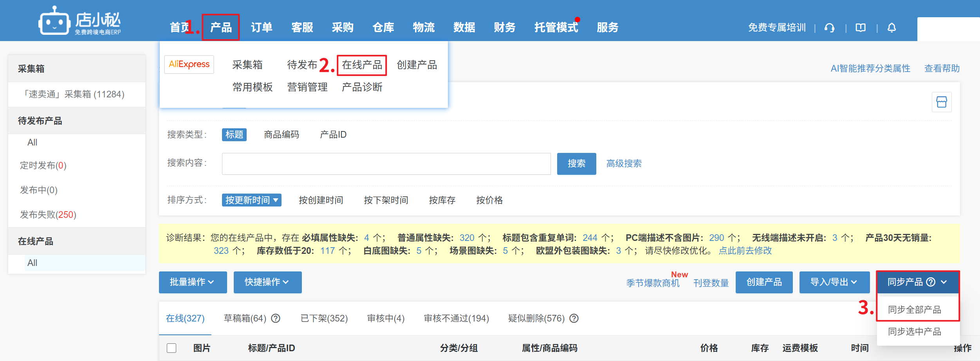Switch to the 已下架(352) tab
The width and height of the screenshot is (980, 361).
pyautogui.click(x=324, y=318)
